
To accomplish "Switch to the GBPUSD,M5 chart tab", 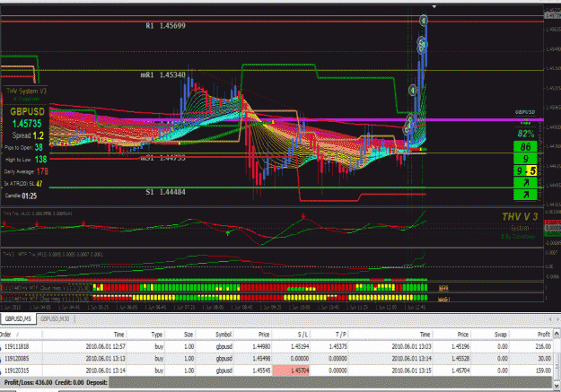I will coord(18,318).
